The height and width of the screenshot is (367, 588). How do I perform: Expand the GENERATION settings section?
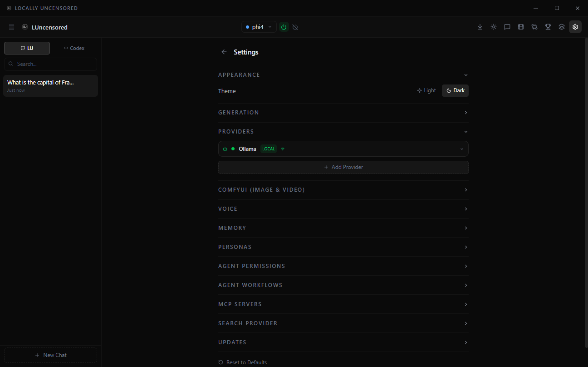[465, 112]
